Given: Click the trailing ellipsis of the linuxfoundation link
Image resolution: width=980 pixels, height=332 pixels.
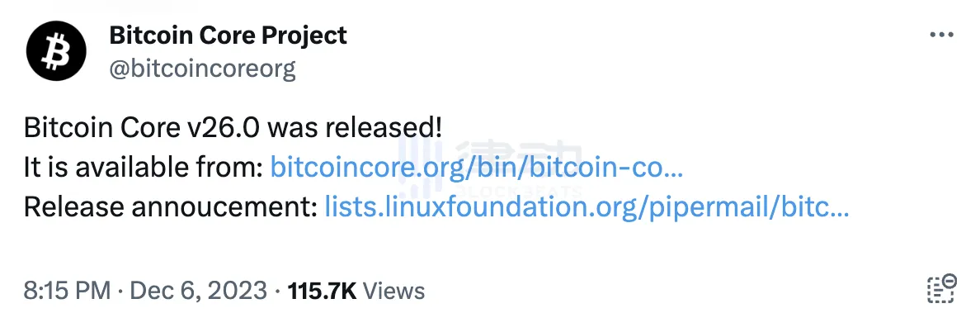Looking at the screenshot, I should pos(839,209).
